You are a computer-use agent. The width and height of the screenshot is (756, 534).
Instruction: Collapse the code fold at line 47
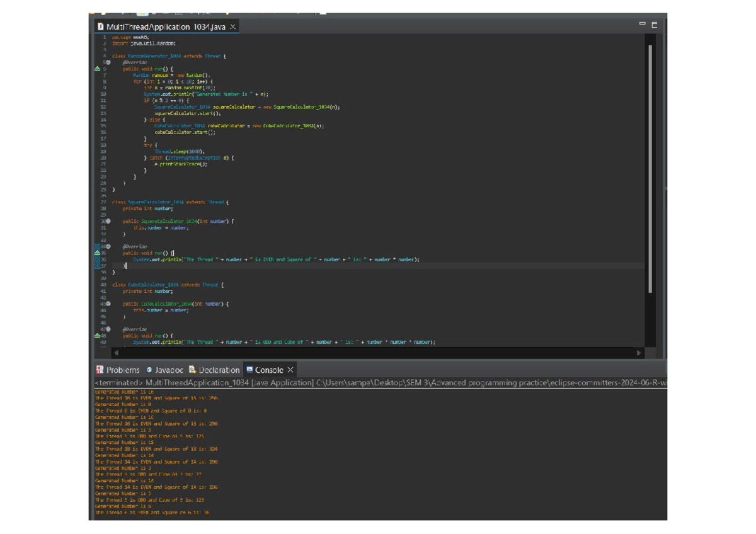108,329
